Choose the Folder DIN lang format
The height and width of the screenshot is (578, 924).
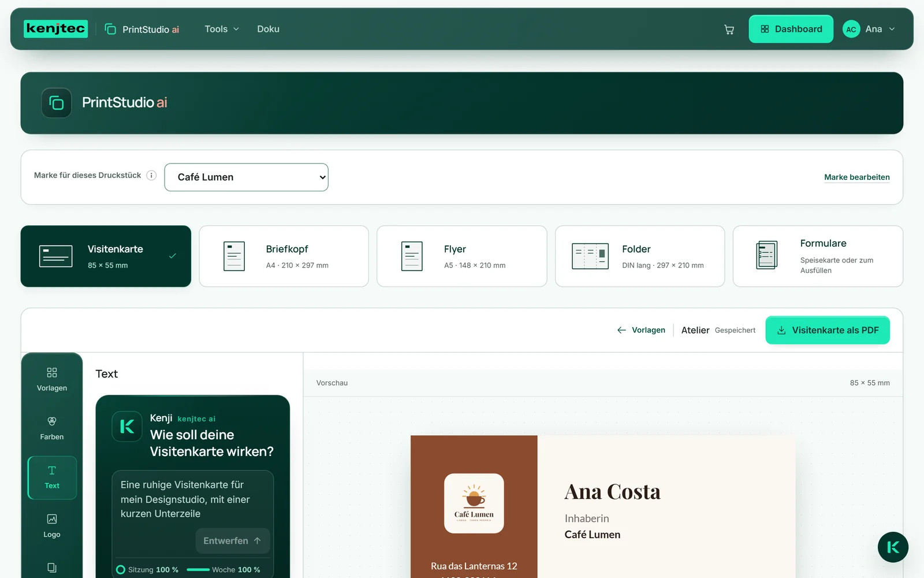640,256
